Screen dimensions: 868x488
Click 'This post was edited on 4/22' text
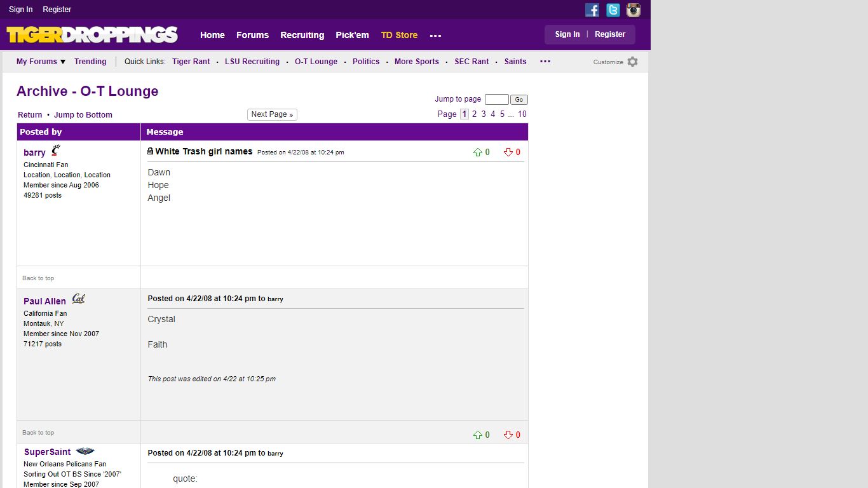[212, 379]
